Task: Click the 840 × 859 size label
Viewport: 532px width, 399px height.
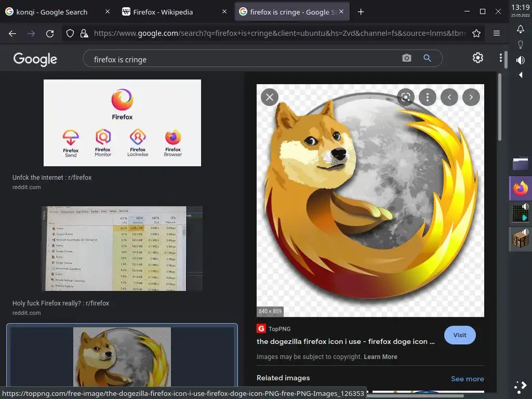Action: click(x=270, y=311)
